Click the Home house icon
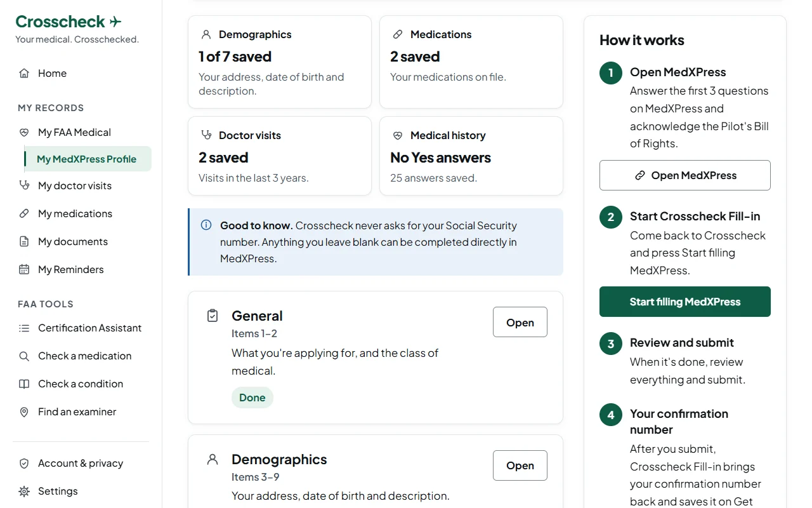The image size is (812, 508). pos(24,73)
